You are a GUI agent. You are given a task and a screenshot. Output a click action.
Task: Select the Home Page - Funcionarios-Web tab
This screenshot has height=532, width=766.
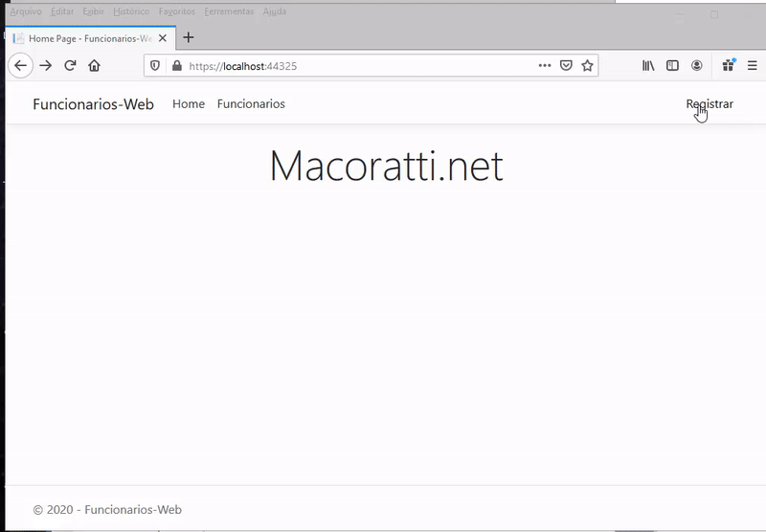click(90, 38)
